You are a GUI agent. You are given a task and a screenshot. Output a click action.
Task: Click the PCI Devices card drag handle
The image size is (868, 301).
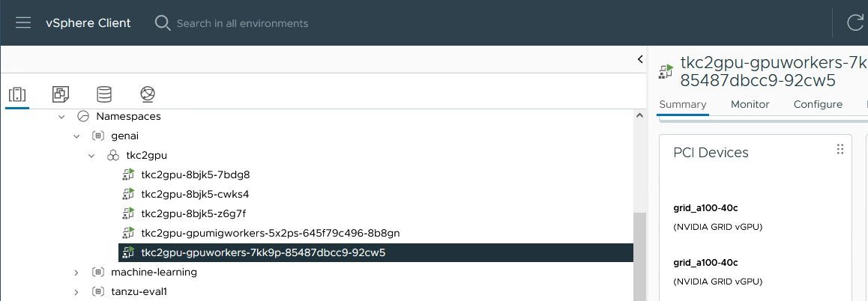[x=840, y=150]
